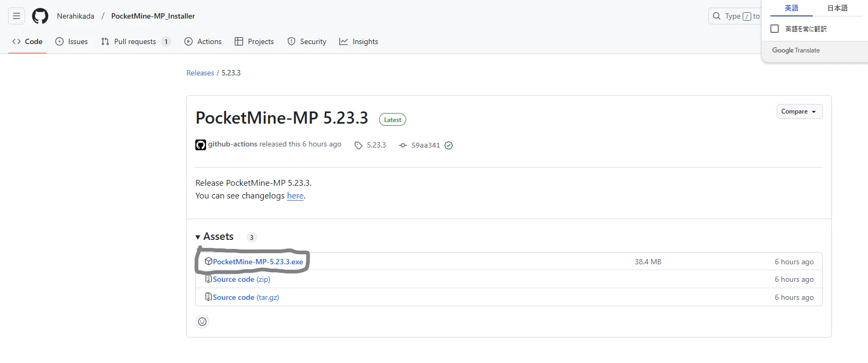This screenshot has height=363, width=868.
Task: Open the Issues tab
Action: coord(72,41)
